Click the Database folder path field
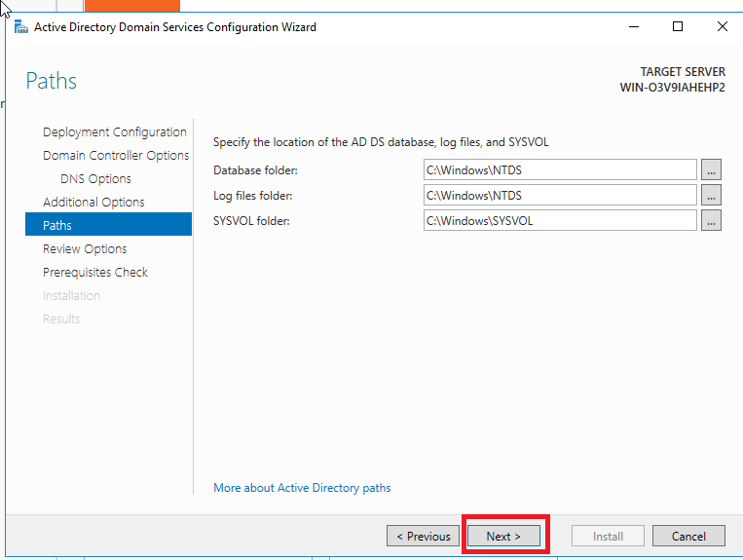The image size is (743, 560). (560, 170)
